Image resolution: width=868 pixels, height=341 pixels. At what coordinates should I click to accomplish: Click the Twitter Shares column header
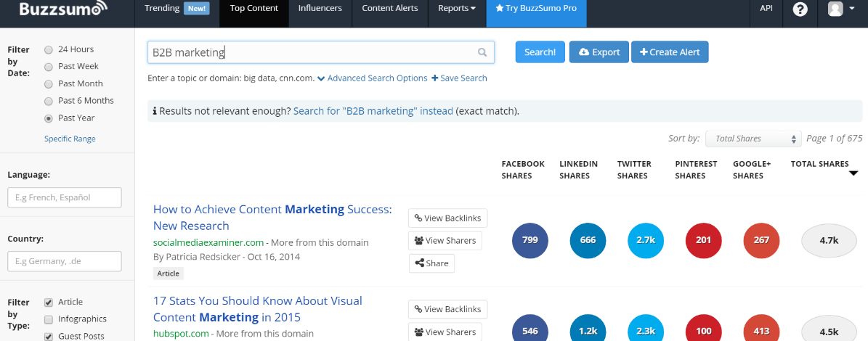[634, 170]
